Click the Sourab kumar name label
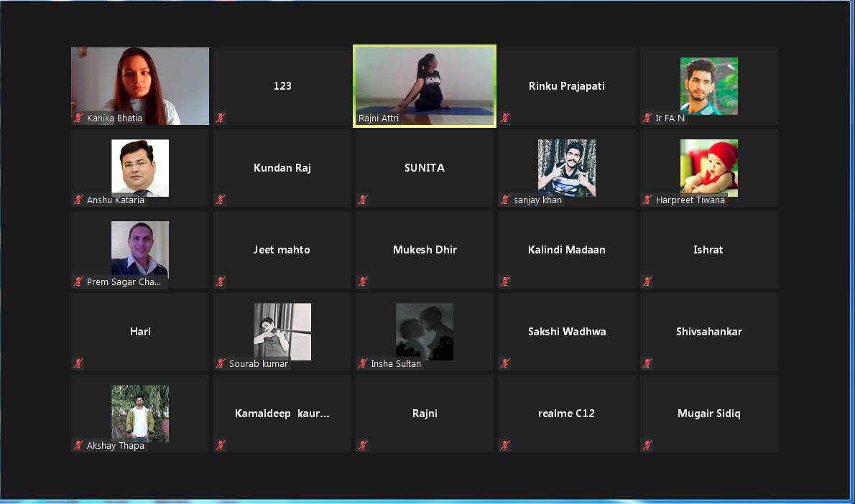Viewport: 855px width, 504px height. pos(259,363)
